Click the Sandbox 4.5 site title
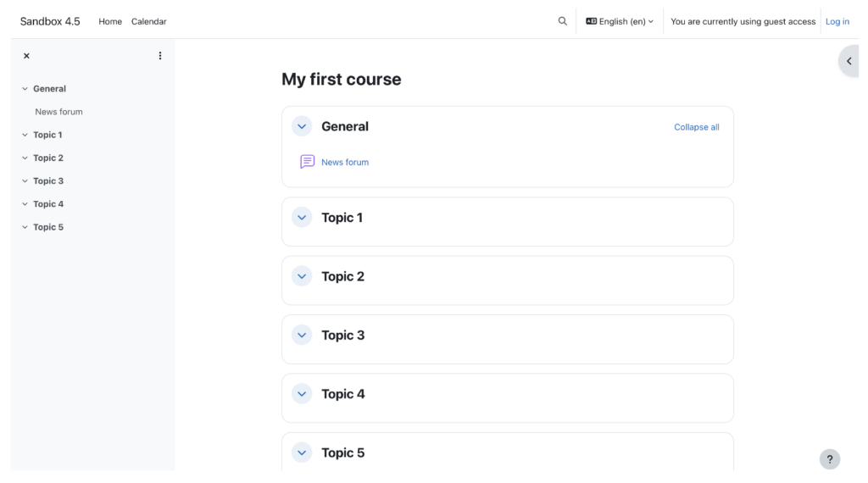The image size is (868, 483). click(50, 21)
